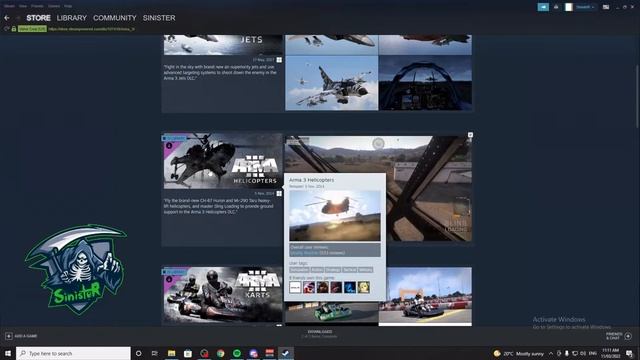Screen dimensions: 640x360
Task: Open Spotify from taskbar
Action: (x=237, y=353)
